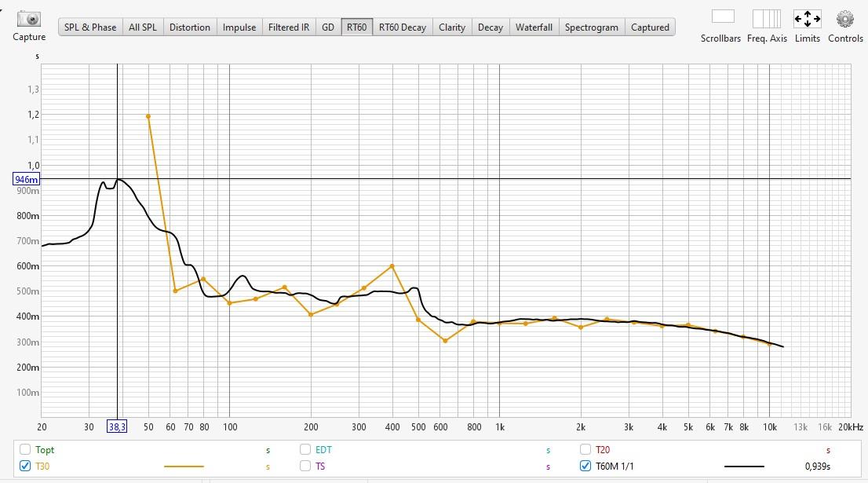Tick the TS trace checkbox
This screenshot has width=868, height=483.
[306, 466]
